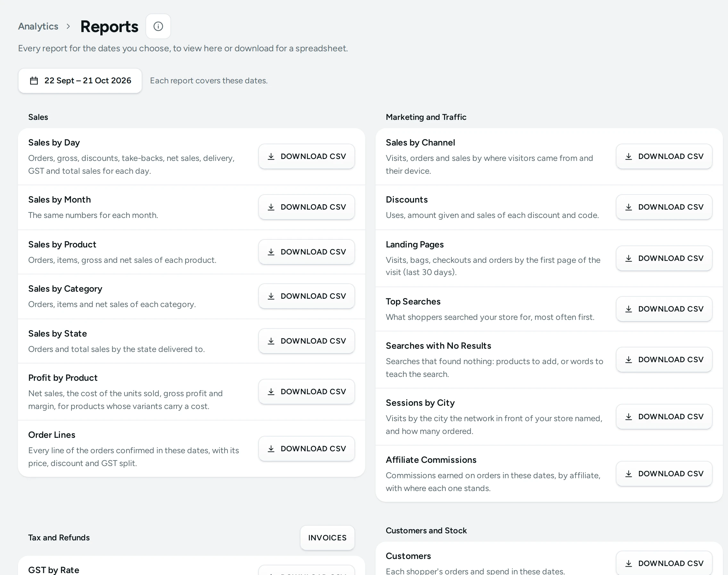Image resolution: width=728 pixels, height=575 pixels.
Task: Open Invoices from Tax and Refunds
Action: coord(327,537)
